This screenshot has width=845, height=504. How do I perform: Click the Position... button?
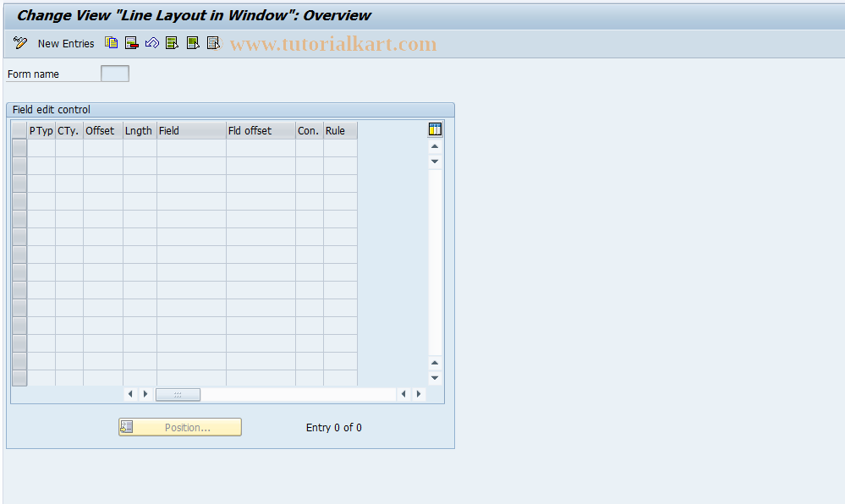tap(180, 427)
